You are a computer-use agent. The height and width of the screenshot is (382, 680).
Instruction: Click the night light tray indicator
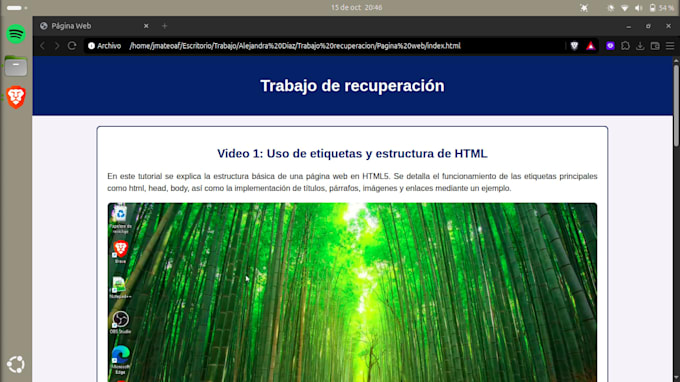(611, 8)
